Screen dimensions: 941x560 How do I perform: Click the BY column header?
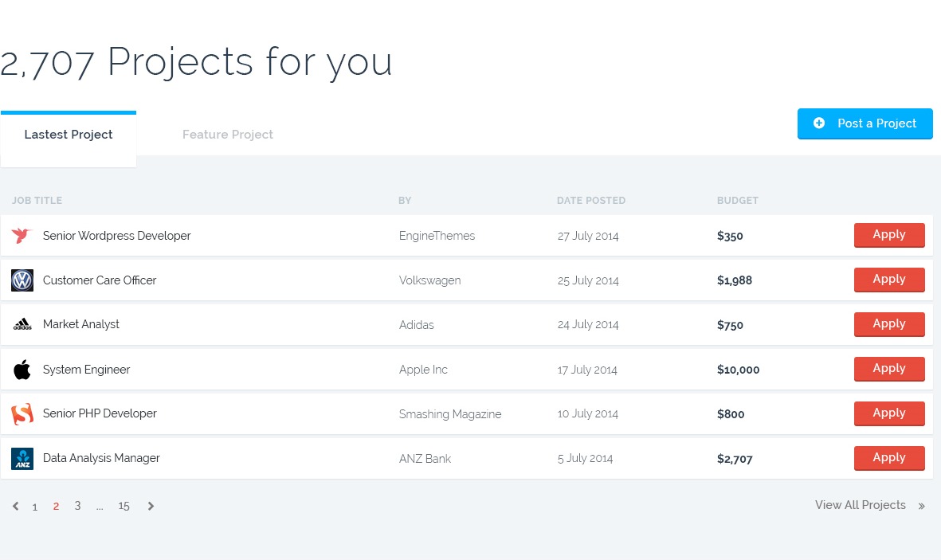click(405, 201)
